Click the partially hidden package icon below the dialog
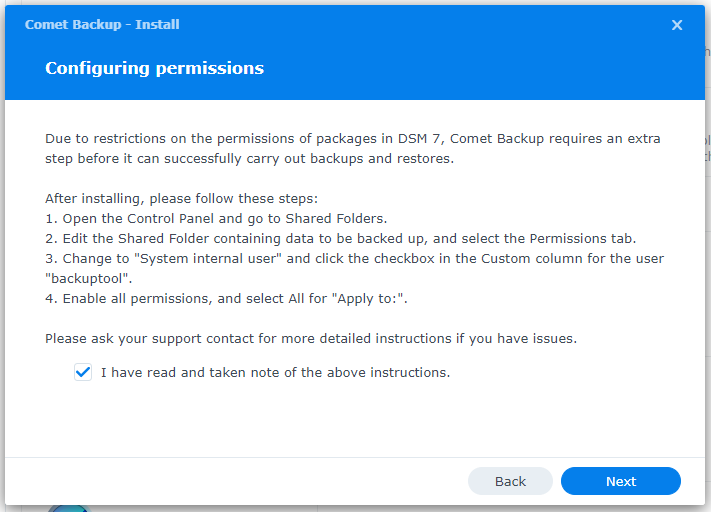711x512 pixels. [70, 506]
